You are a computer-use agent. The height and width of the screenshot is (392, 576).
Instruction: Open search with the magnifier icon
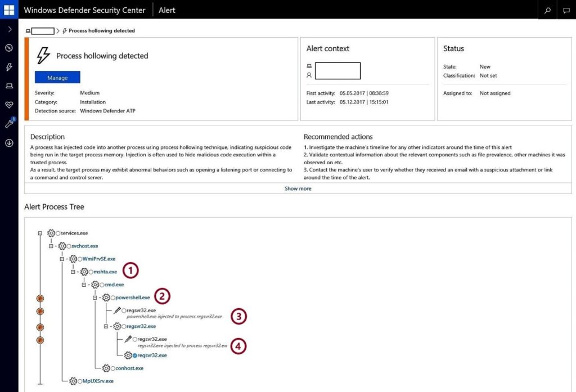pyautogui.click(x=547, y=10)
